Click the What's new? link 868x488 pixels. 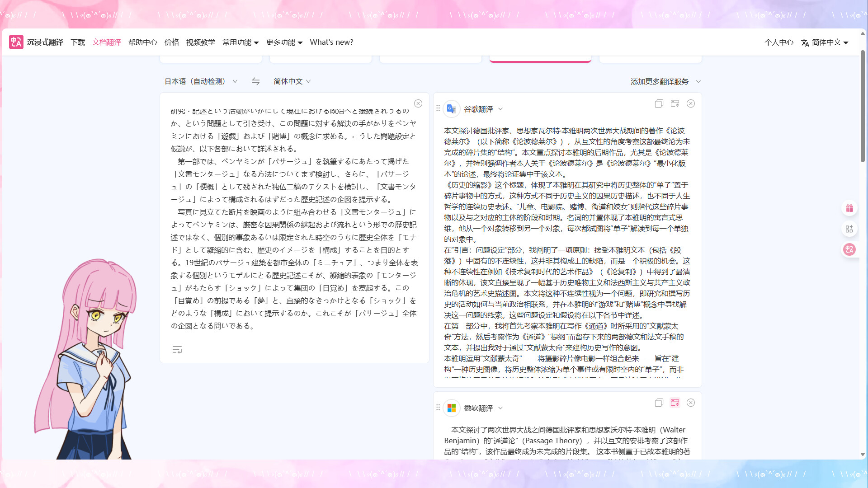tap(331, 42)
